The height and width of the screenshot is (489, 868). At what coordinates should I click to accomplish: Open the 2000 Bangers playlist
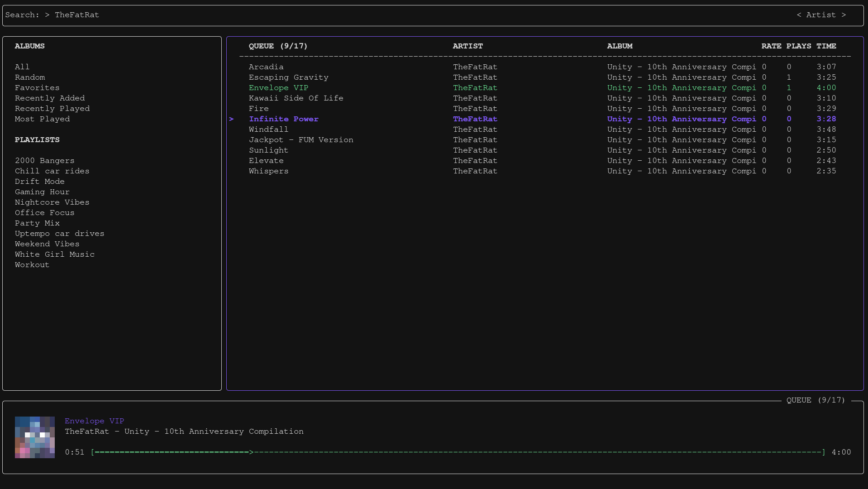pos(44,161)
